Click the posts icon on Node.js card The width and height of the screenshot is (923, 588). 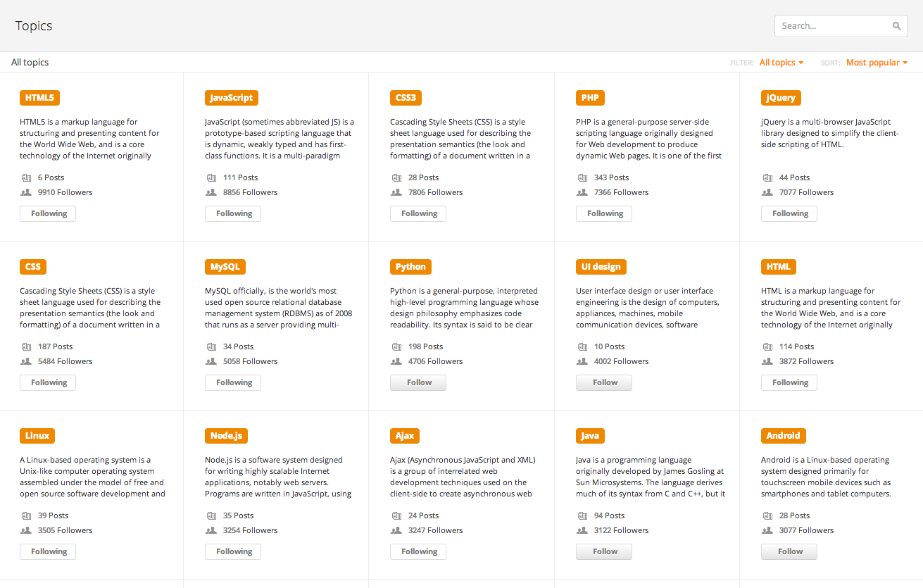pos(211,515)
